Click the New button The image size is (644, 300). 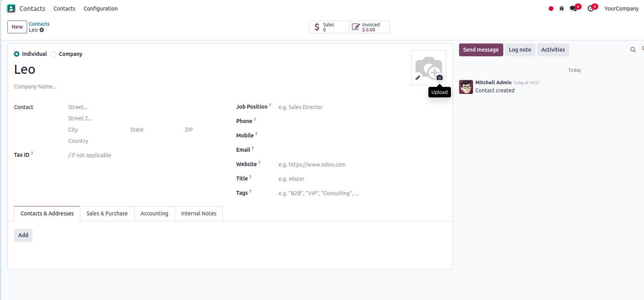click(17, 27)
